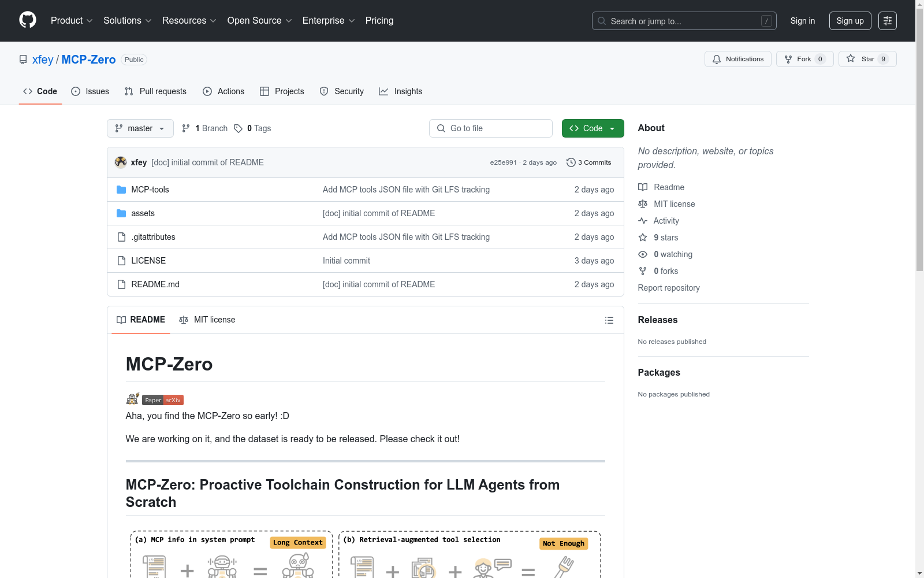Open the Pricing page link
Viewport: 924px width, 578px height.
coord(379,21)
